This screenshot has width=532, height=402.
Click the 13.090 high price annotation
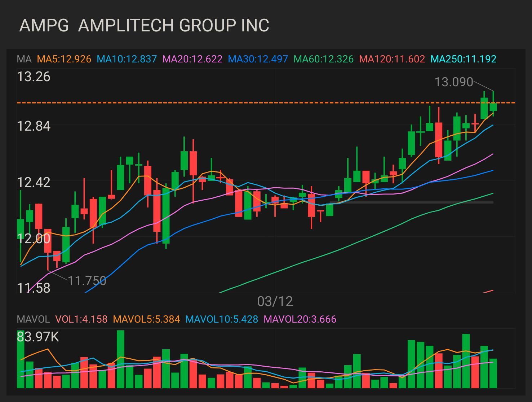454,82
